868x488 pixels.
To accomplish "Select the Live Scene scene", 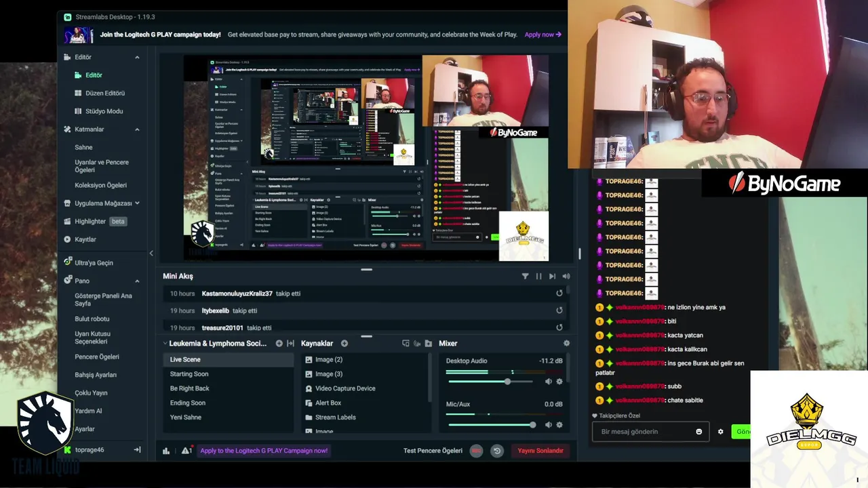I will point(228,360).
